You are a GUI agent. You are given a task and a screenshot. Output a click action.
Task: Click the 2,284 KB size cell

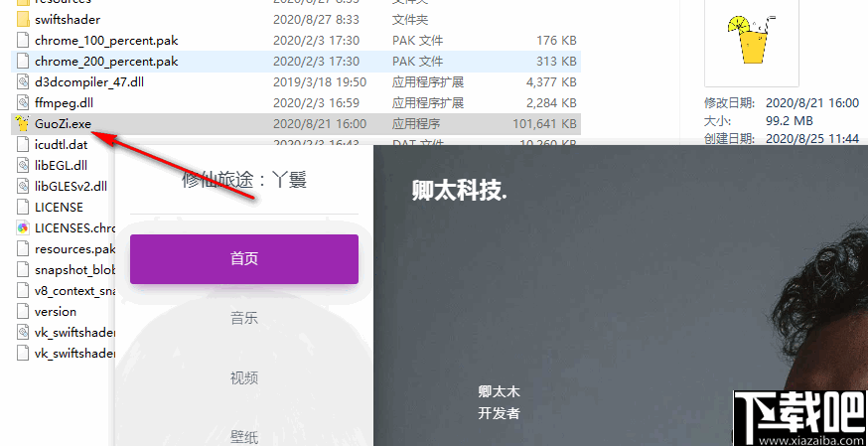[x=551, y=103]
